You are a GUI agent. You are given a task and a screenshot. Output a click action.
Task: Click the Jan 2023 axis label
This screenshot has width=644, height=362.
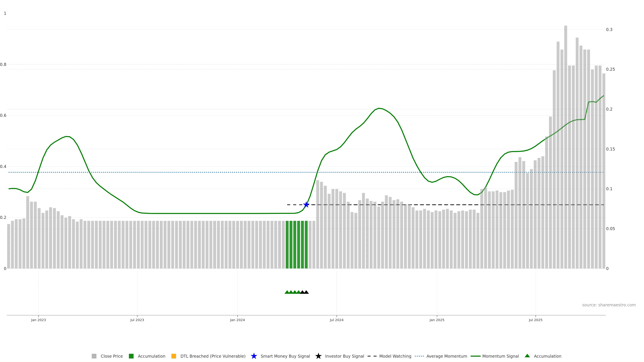click(39, 320)
